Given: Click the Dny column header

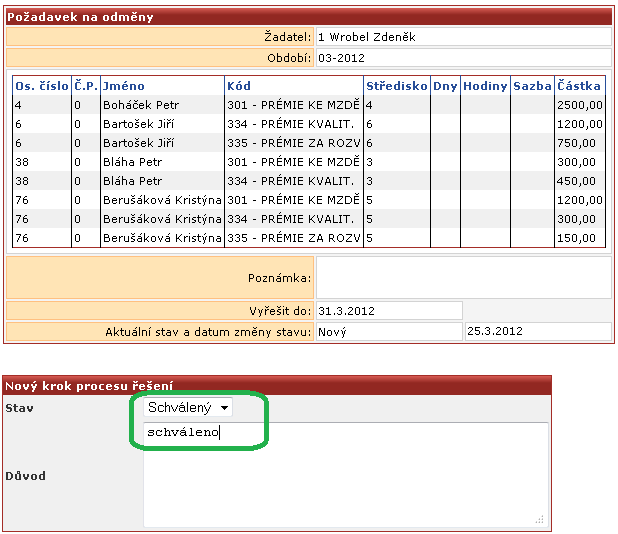Looking at the screenshot, I should (x=445, y=86).
